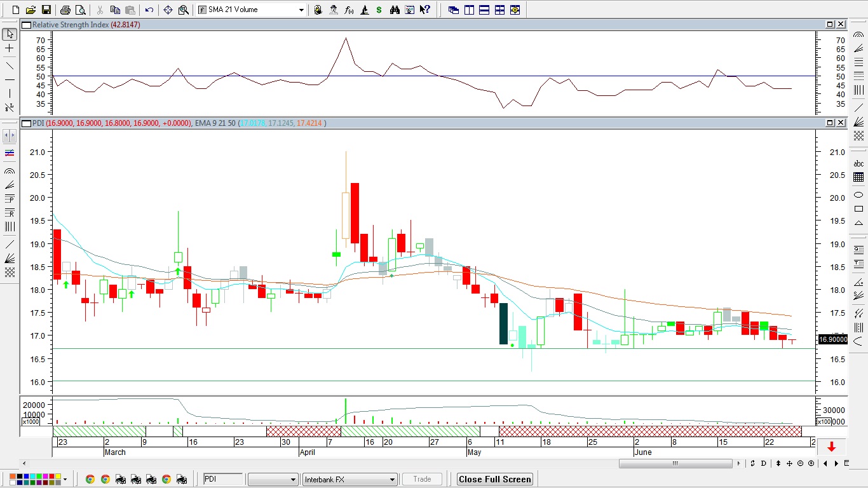868x488 pixels.
Task: Zoom out the chart with minus icon
Action: pyautogui.click(x=801, y=463)
